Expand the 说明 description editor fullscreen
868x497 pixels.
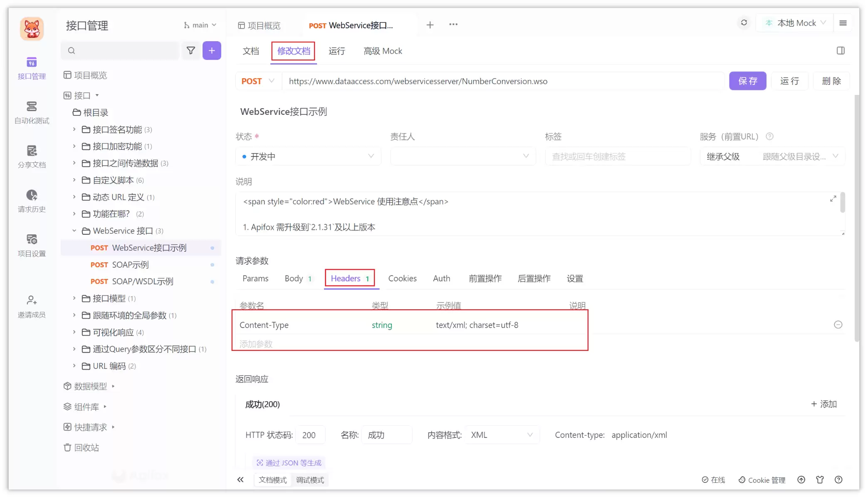(833, 199)
